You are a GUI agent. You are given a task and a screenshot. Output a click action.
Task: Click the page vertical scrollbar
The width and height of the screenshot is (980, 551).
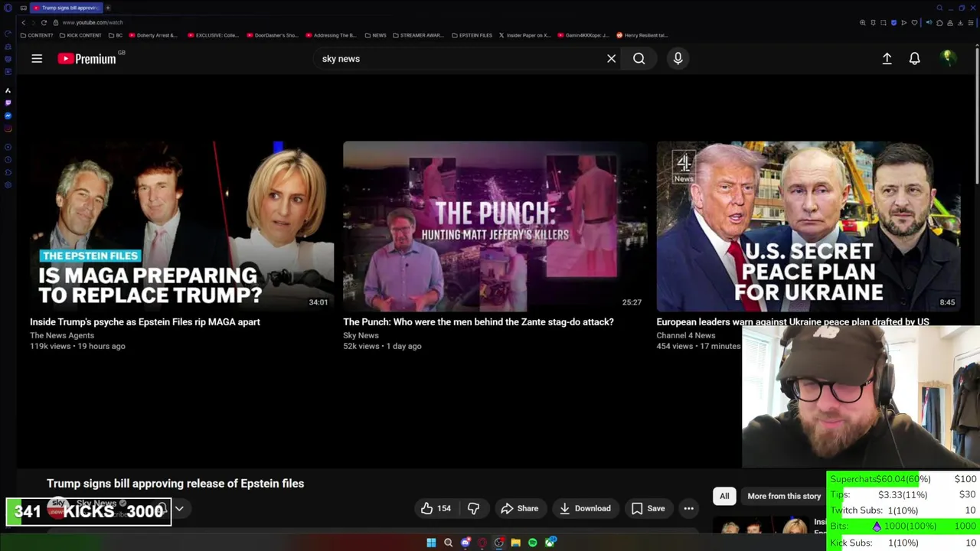[977, 115]
